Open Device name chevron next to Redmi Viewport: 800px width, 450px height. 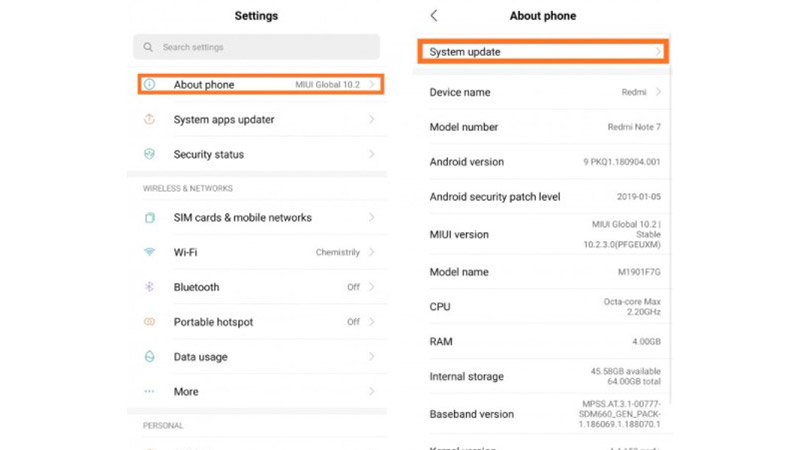pos(658,92)
